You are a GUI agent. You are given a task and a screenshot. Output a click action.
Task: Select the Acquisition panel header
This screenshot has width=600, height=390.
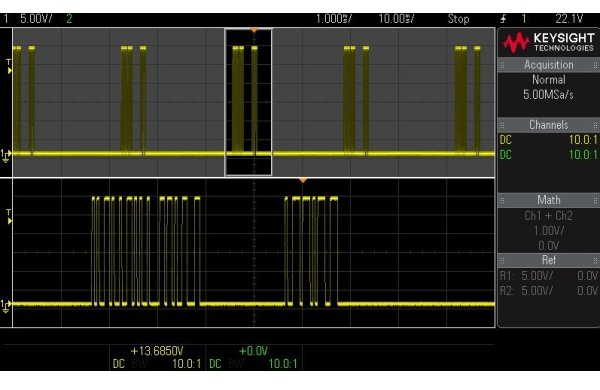click(x=548, y=65)
